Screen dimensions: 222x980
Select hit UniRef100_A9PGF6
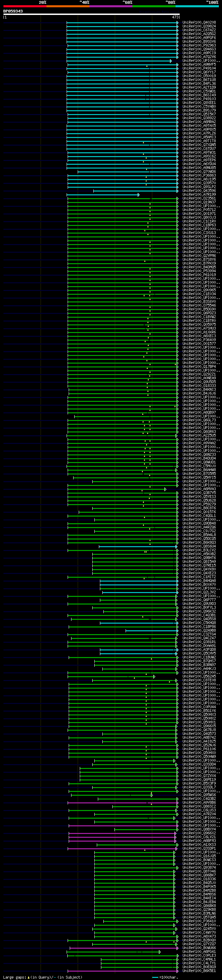199,38
